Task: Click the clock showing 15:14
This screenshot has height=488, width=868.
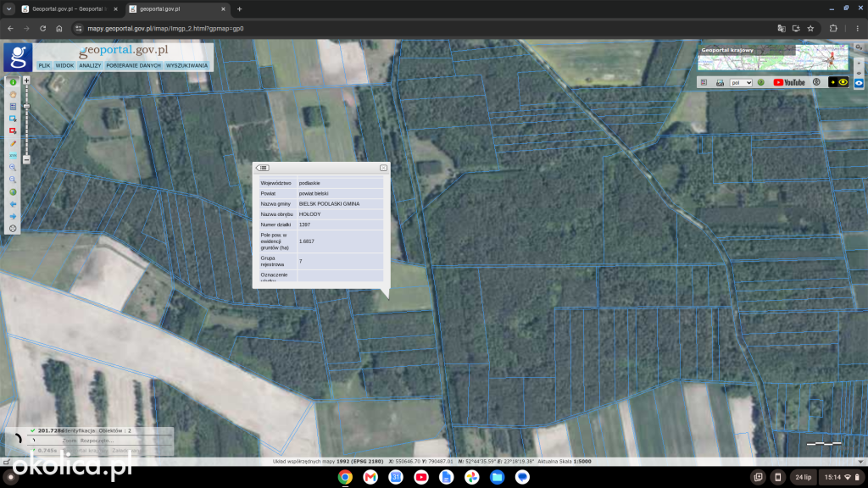Action: [832, 477]
